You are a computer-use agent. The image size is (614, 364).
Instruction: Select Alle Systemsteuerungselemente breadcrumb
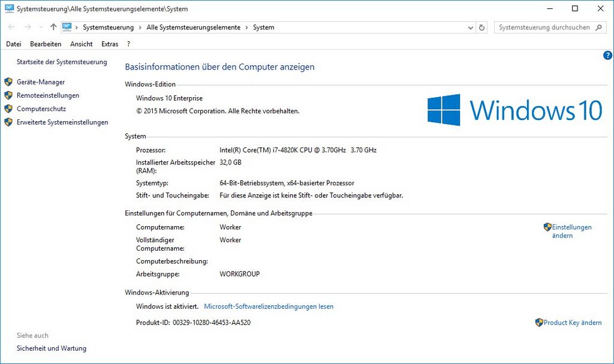pos(194,28)
